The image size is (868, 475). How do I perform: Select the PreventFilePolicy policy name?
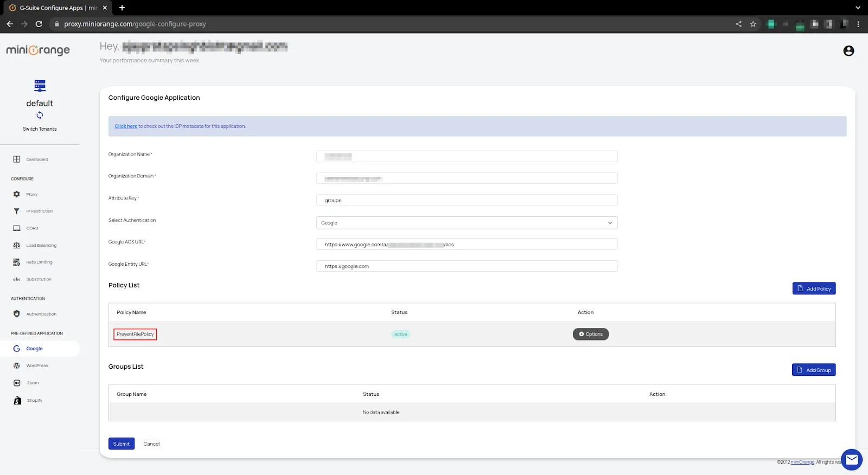[135, 334]
